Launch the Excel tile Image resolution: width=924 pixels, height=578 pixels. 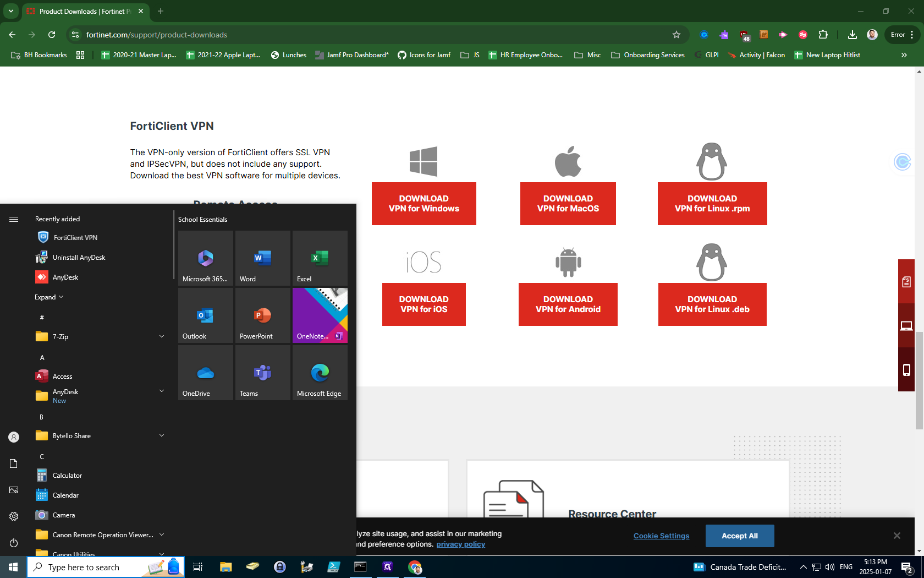[320, 258]
